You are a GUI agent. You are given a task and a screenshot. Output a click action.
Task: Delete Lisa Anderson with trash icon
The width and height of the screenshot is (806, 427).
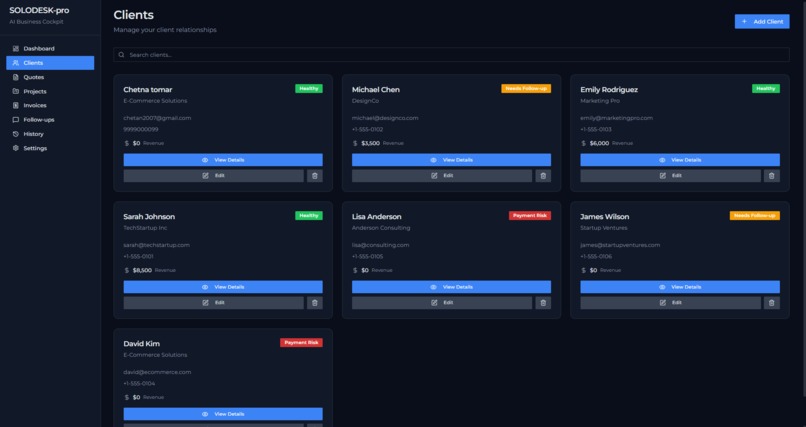click(x=543, y=303)
